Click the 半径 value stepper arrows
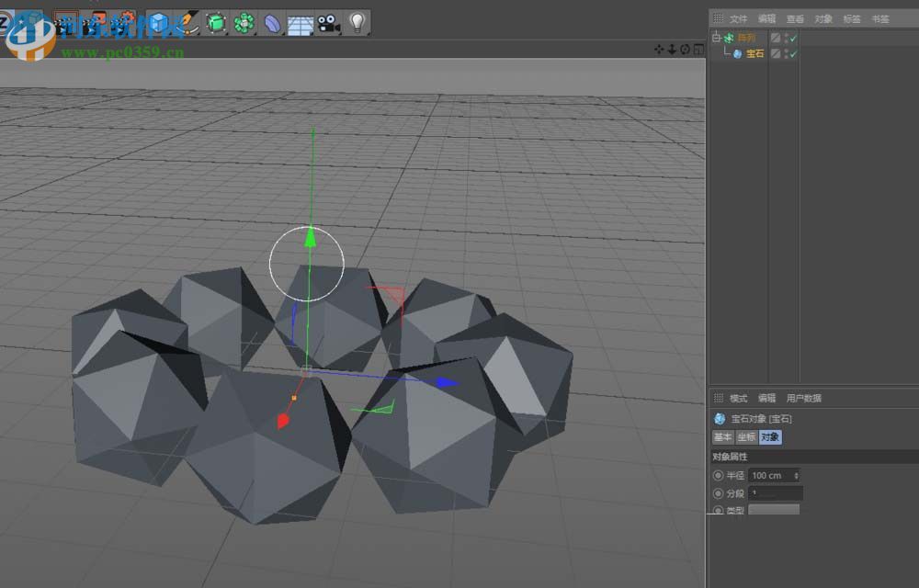 tap(796, 475)
